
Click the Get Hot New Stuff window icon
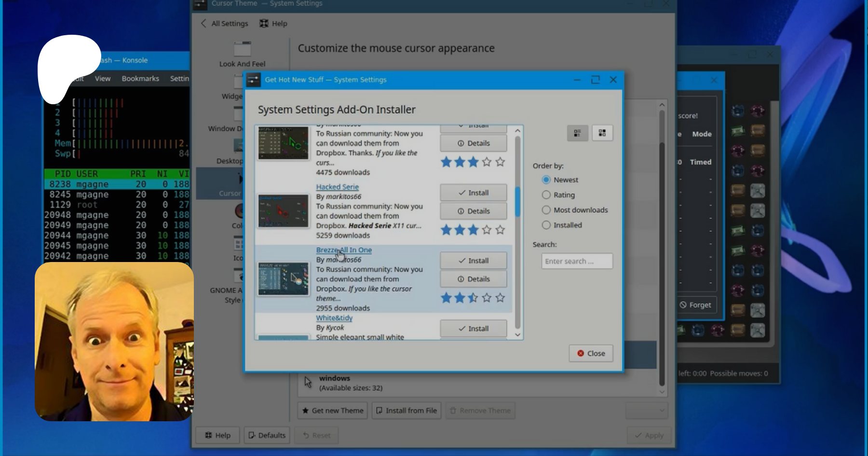[254, 80]
